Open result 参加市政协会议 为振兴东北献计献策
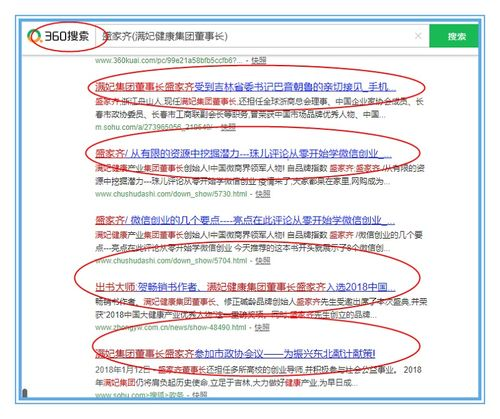 (x=235, y=354)
